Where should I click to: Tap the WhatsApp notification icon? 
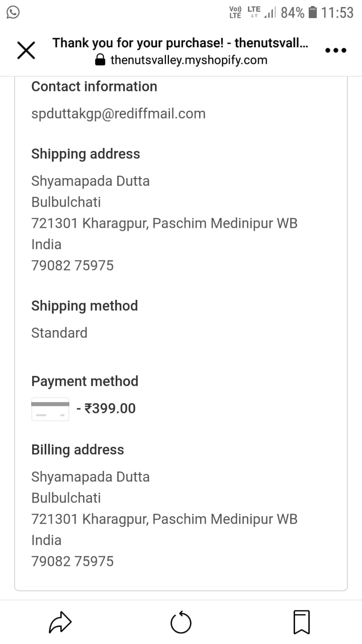point(13,13)
